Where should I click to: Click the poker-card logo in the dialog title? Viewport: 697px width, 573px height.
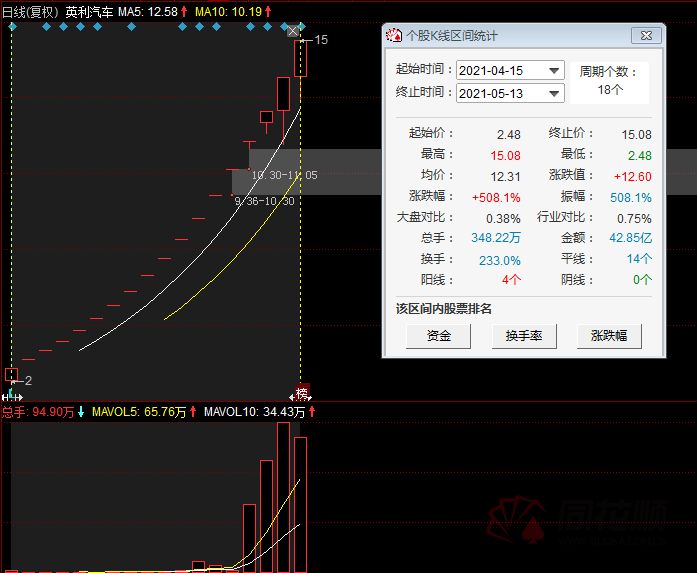pos(393,35)
